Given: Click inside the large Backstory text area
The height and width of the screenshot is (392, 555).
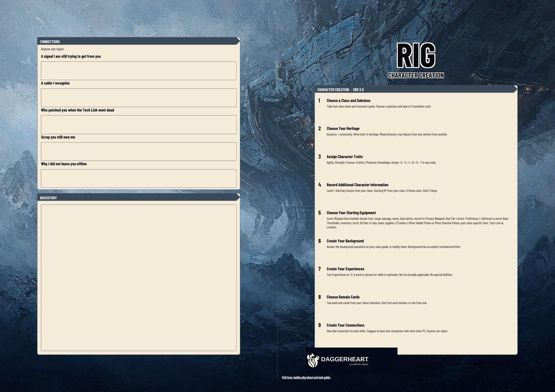Looking at the screenshot, I should click(x=138, y=278).
